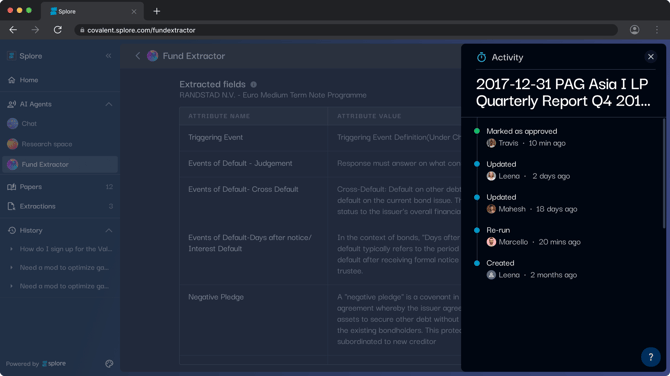This screenshot has height=376, width=670.
Task: Click the Research space avatar icon
Action: click(x=12, y=144)
